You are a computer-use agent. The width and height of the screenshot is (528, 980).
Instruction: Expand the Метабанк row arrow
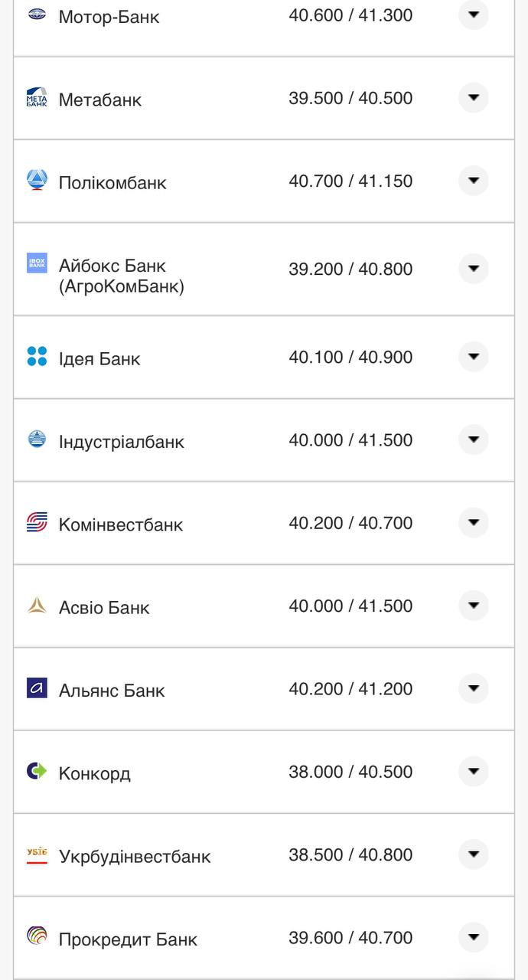coord(473,98)
